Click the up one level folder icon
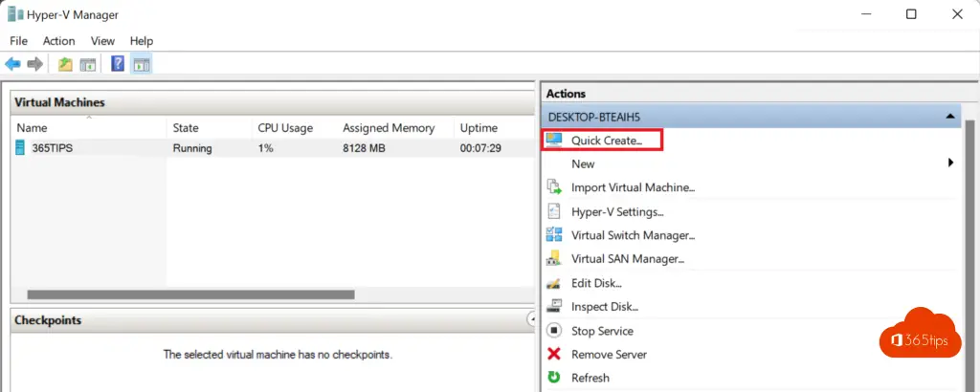Image resolution: width=980 pixels, height=392 pixels. 65,64
